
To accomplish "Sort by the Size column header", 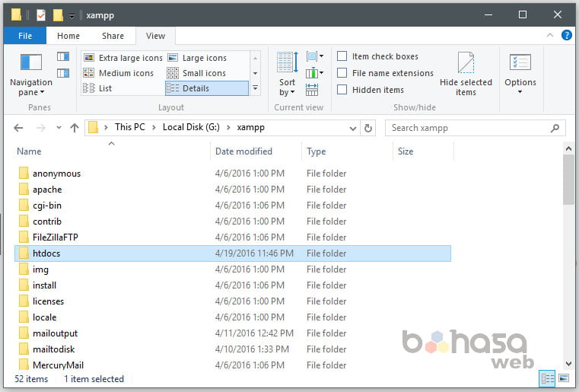I will tap(423, 151).
